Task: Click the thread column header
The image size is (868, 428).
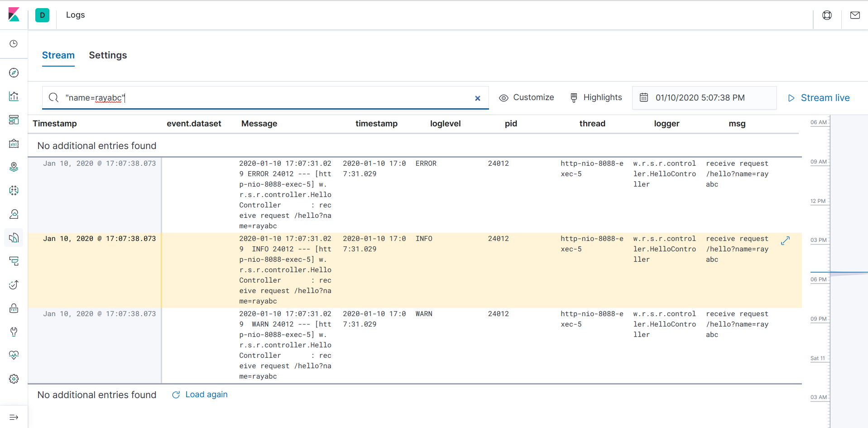Action: coord(592,124)
